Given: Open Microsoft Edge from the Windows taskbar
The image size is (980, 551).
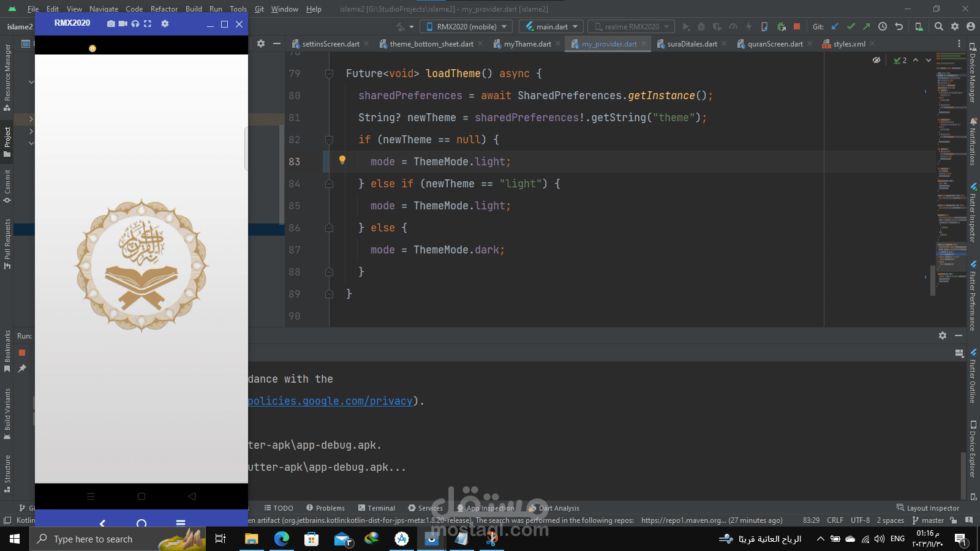Looking at the screenshot, I should point(281,539).
